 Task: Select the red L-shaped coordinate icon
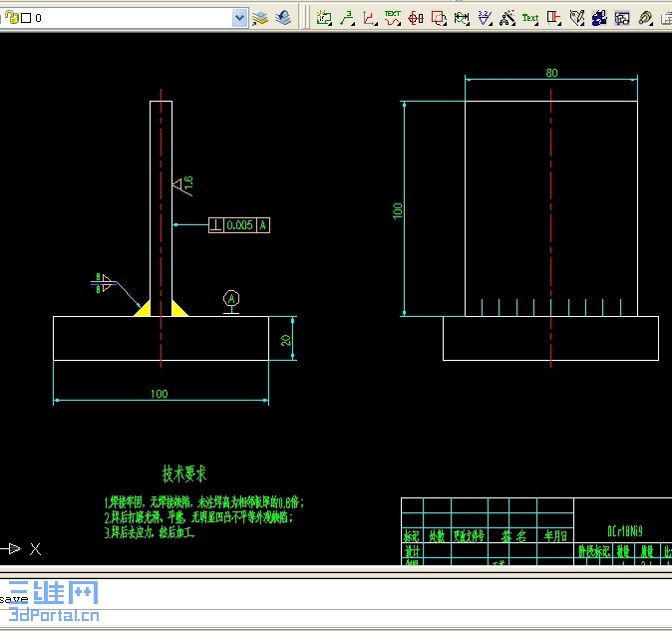(x=370, y=18)
